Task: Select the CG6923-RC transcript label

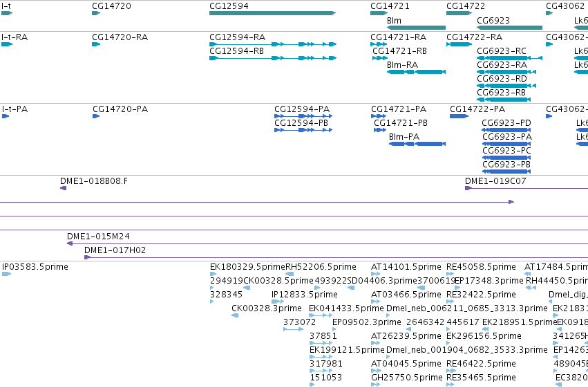Action: 502,51
